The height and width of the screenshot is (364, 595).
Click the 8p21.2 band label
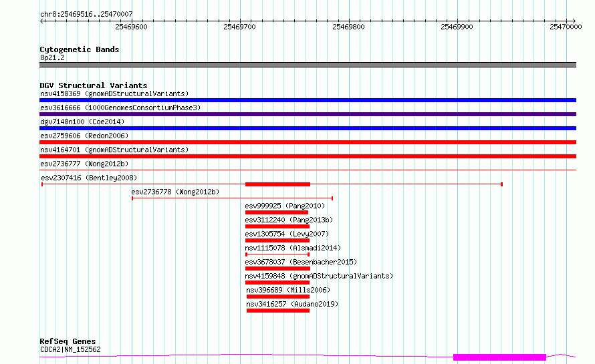coord(52,57)
